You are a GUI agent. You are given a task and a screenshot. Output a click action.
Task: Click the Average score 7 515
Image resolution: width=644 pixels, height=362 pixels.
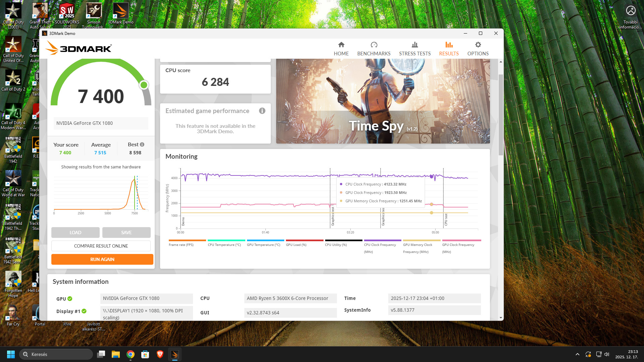click(100, 153)
